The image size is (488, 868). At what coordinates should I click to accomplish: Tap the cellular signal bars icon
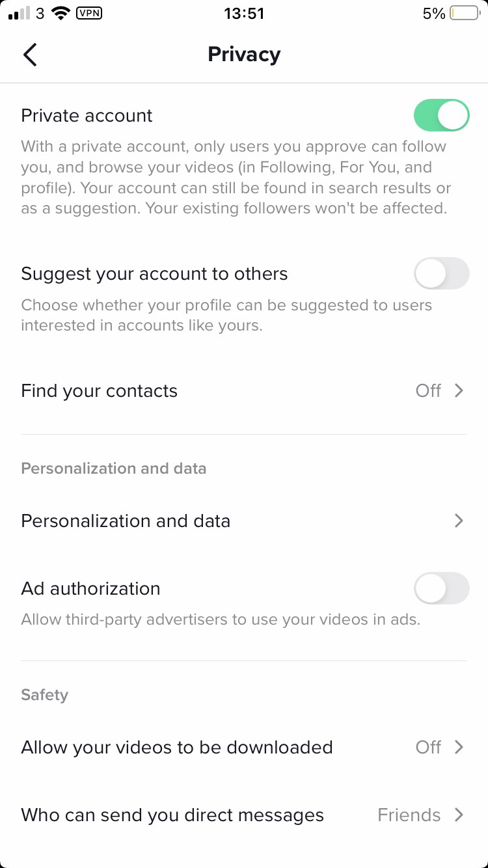click(20, 14)
